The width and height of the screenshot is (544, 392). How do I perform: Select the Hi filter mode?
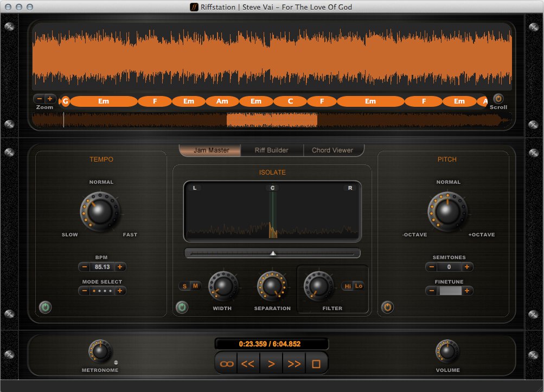tap(347, 286)
